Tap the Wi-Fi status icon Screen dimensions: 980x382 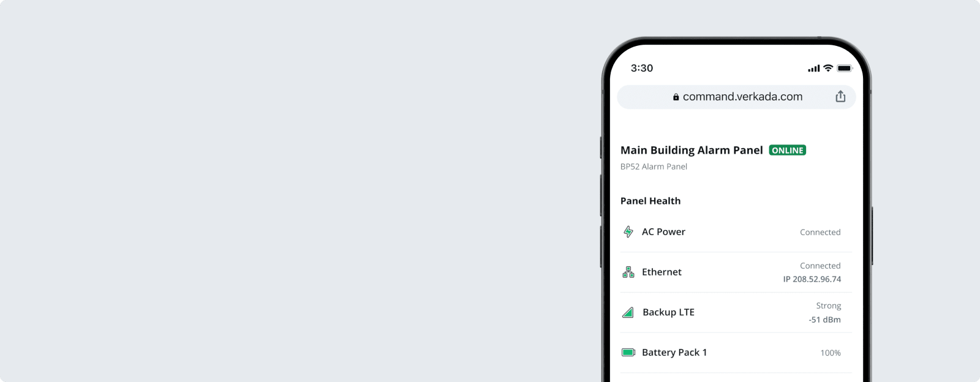(828, 68)
